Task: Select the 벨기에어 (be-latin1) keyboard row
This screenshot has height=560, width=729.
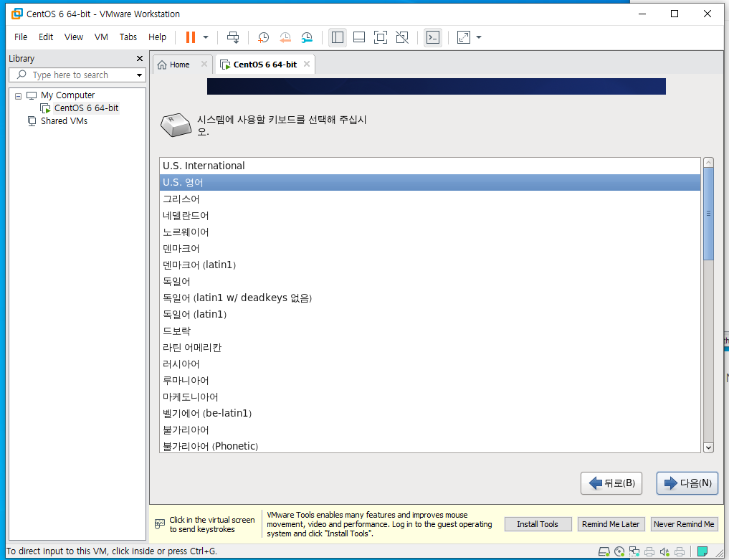Action: [x=429, y=414]
